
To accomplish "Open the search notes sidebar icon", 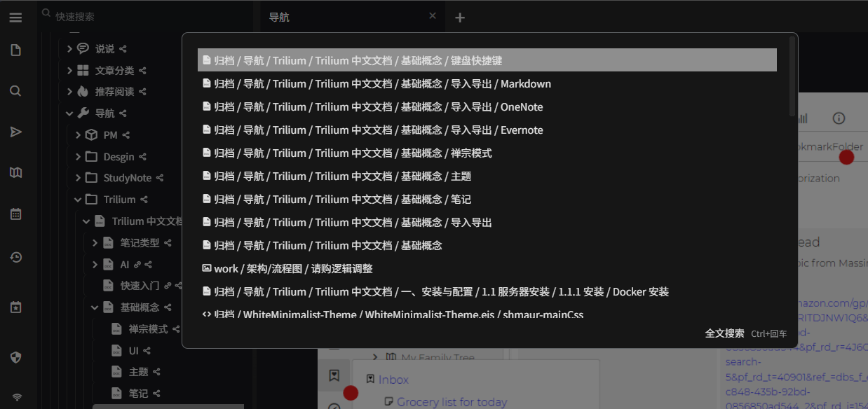I will 15,91.
